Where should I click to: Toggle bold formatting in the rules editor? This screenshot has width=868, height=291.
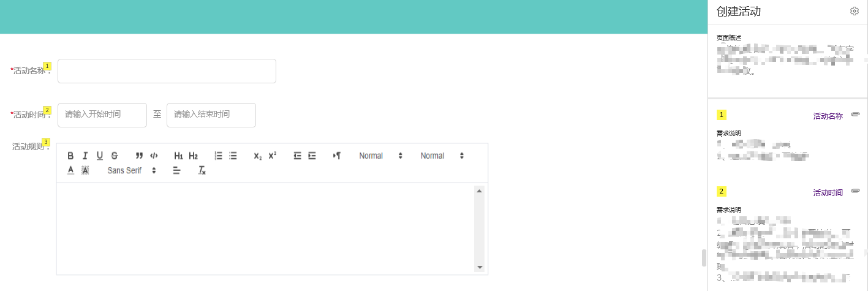pos(70,156)
